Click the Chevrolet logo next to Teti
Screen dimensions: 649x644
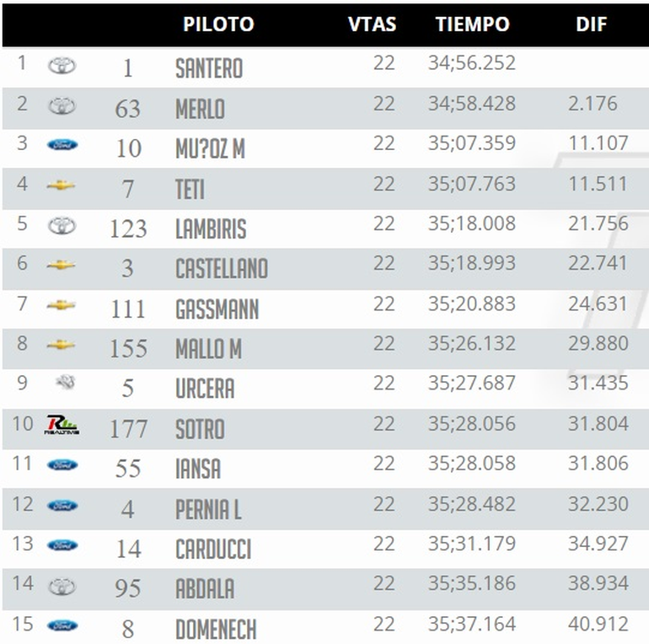point(61,185)
